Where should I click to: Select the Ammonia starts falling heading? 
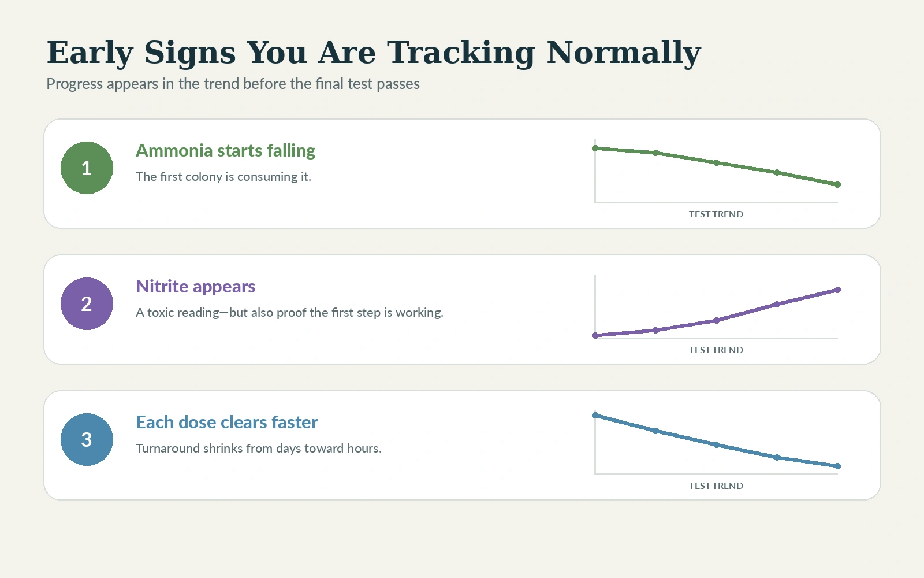[225, 151]
